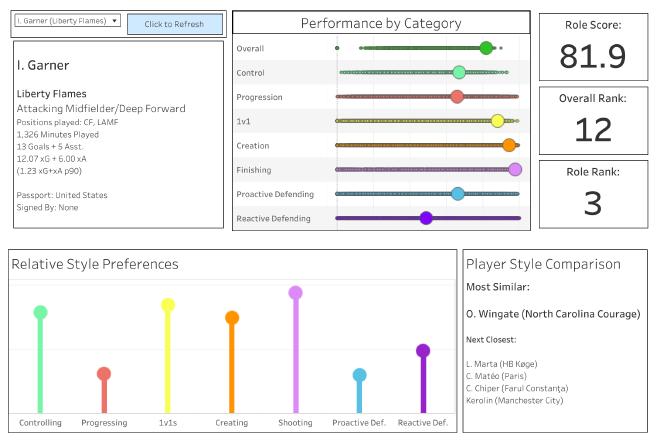660x444 pixels.
Task: Click the yellow 1v1 highlighted dot
Action: click(497, 121)
